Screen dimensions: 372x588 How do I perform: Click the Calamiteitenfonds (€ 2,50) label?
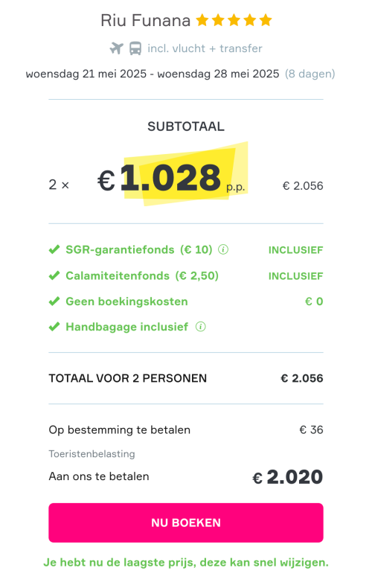point(142,275)
